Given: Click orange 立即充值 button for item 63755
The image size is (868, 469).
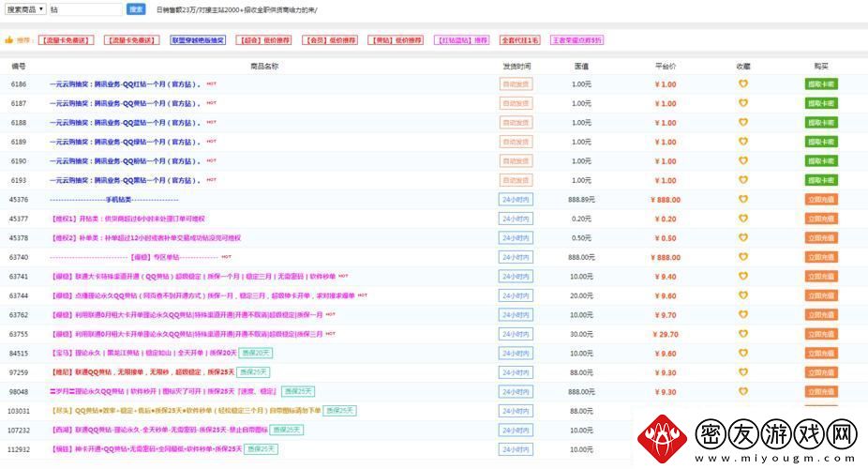Looking at the screenshot, I should coord(821,334).
